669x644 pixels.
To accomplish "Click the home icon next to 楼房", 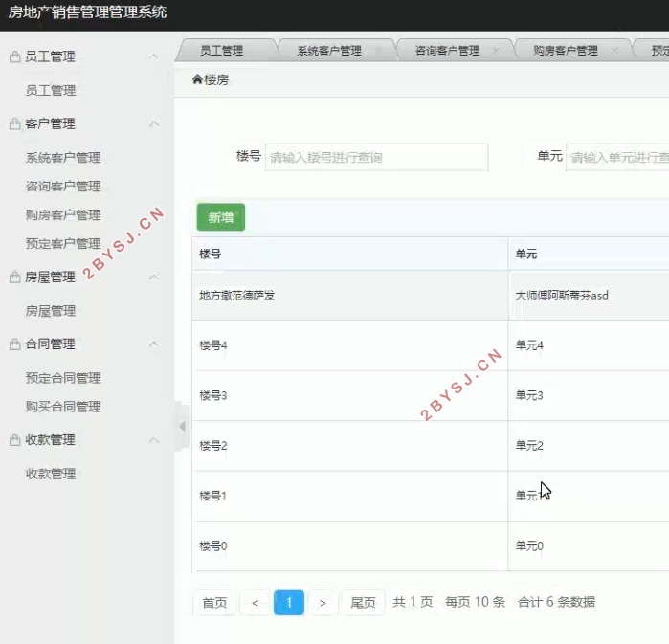I will [197, 78].
